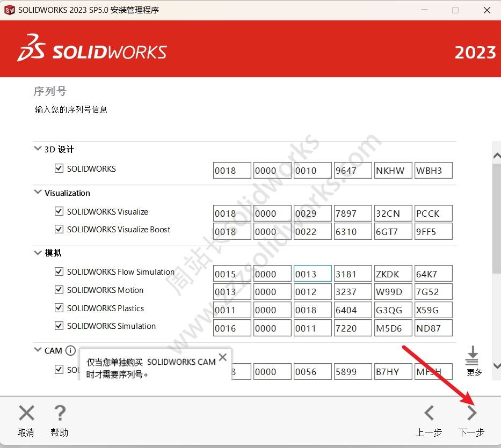Click Visualize serial field 0029
The width and height of the screenshot is (501, 448).
(313, 213)
